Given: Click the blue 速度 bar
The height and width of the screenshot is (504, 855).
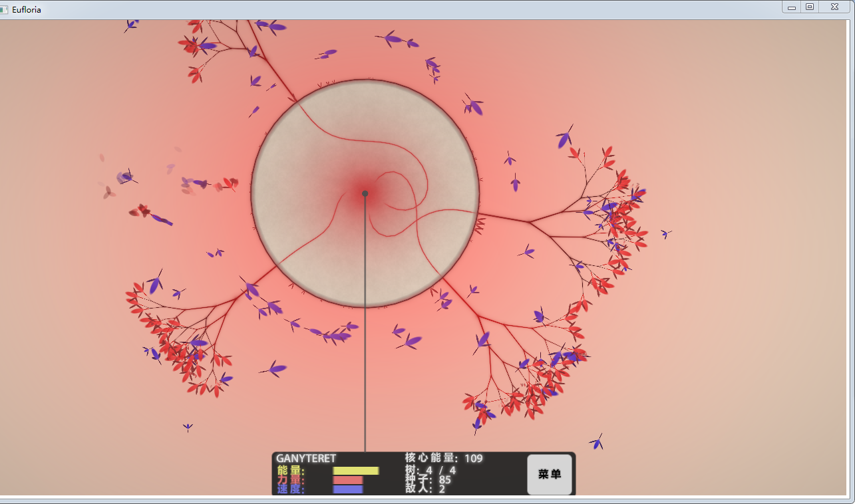Looking at the screenshot, I should (348, 489).
